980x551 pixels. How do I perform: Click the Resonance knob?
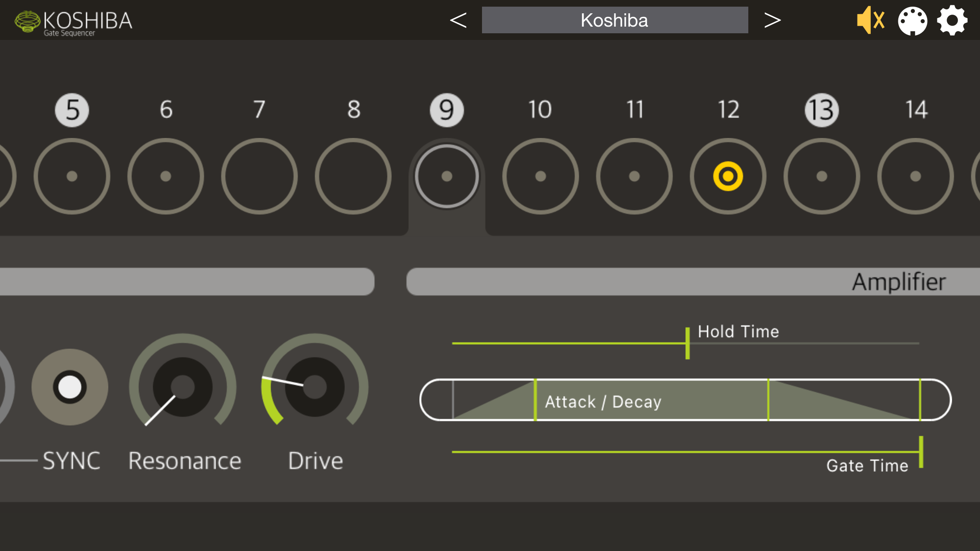coord(182,387)
